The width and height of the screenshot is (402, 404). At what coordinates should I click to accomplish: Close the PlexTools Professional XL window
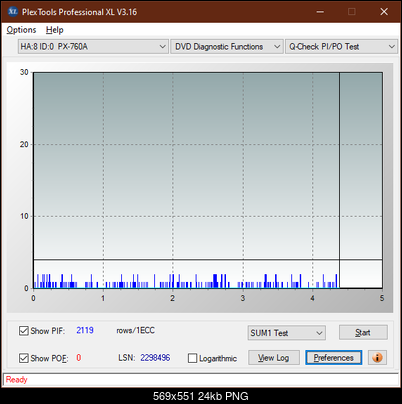384,12
